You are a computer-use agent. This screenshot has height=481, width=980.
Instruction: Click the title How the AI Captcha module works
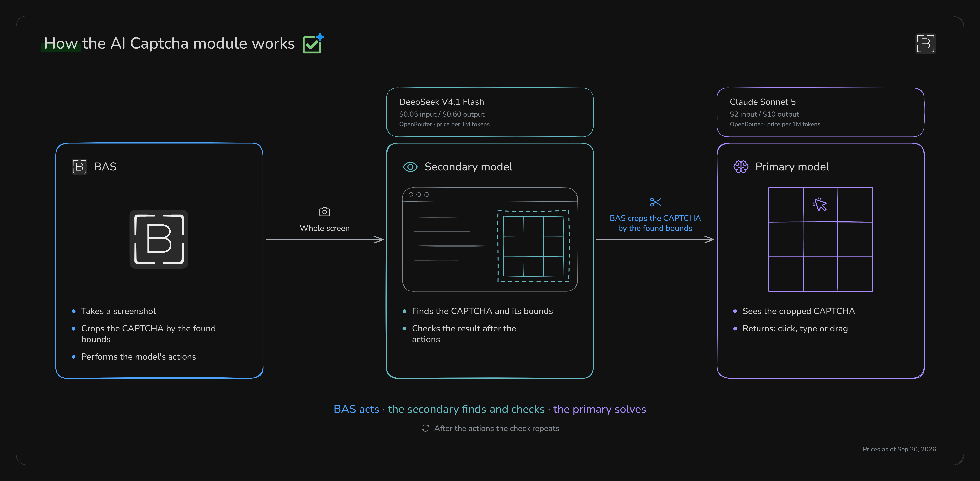169,43
